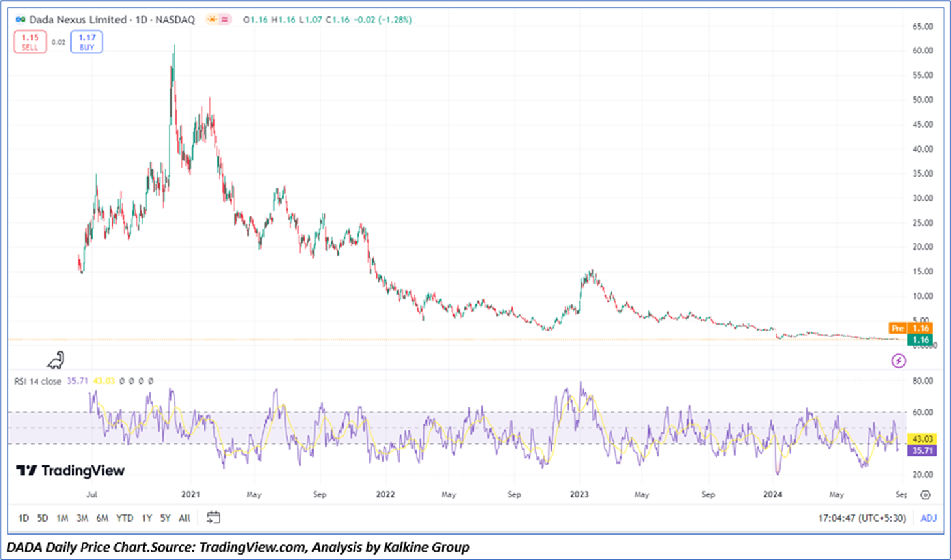951x560 pixels.
Task: Select the 3M time range
Action: click(82, 518)
